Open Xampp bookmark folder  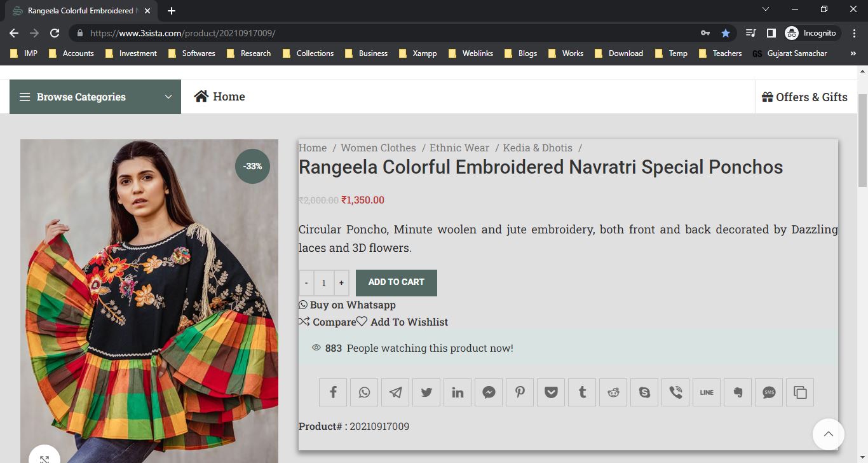click(417, 53)
